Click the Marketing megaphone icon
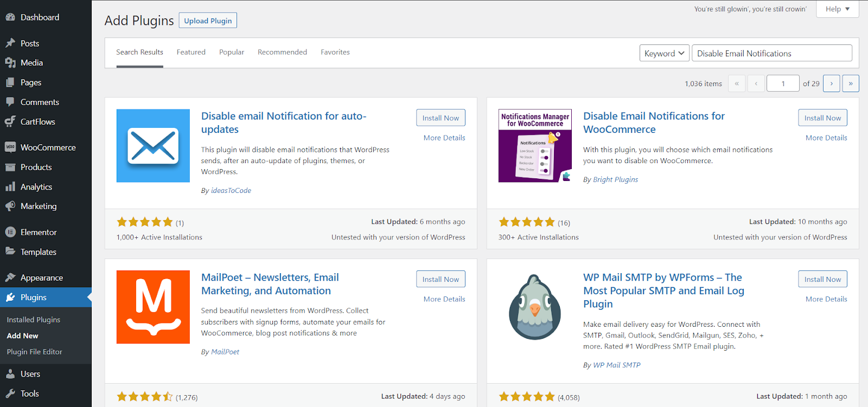The width and height of the screenshot is (868, 407). click(x=10, y=206)
